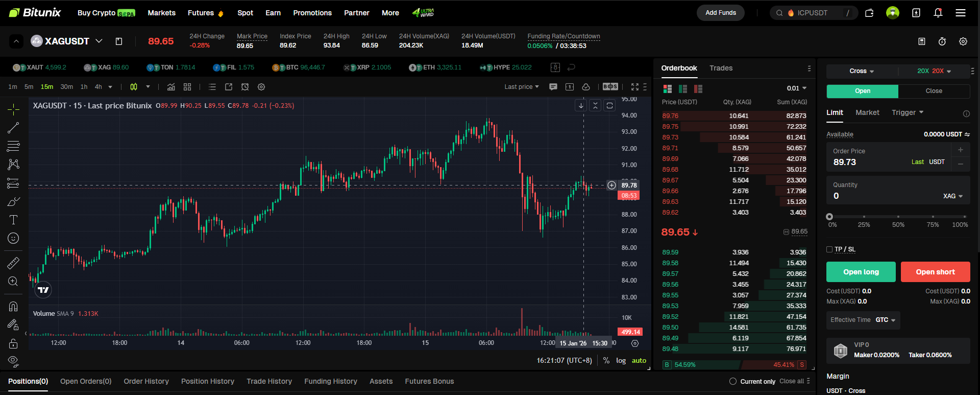Open the hamburger main menu

(961, 13)
